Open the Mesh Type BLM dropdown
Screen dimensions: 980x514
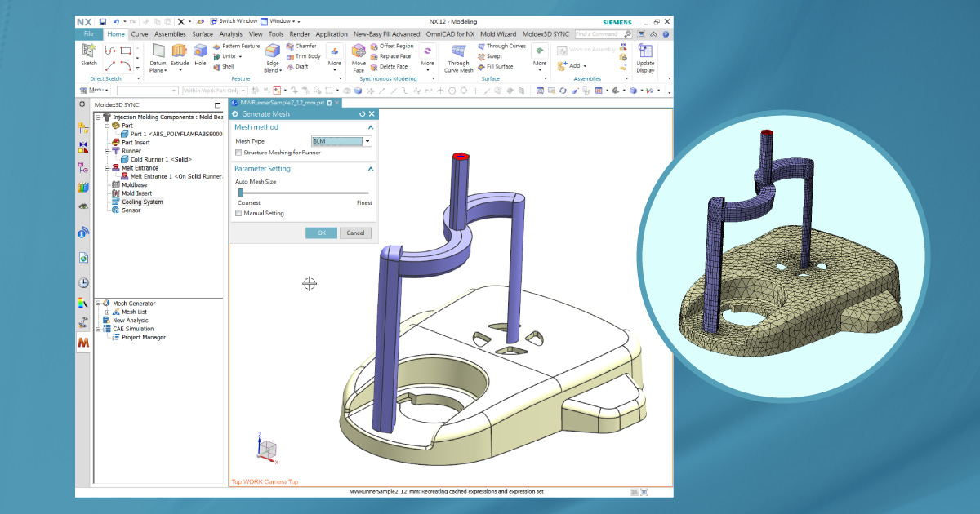(367, 140)
